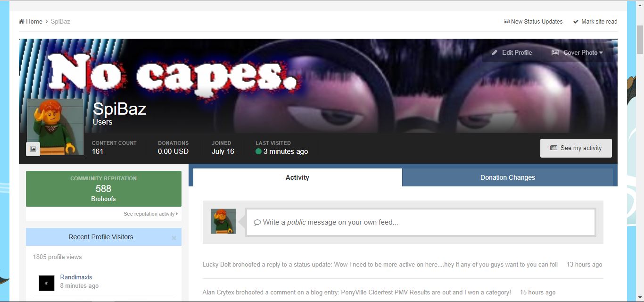Click the pencil icon on Edit Profile
Screen dimensions: 644x302
point(495,53)
